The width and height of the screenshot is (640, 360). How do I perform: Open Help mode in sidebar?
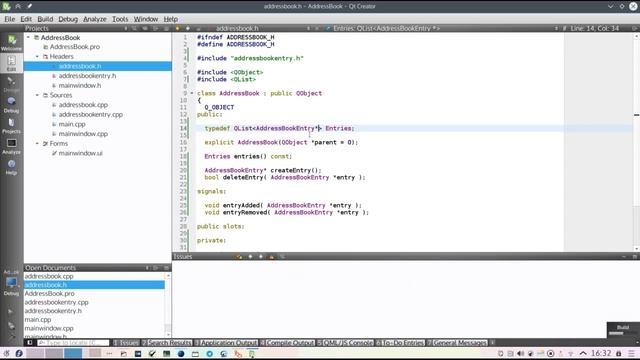click(11, 167)
